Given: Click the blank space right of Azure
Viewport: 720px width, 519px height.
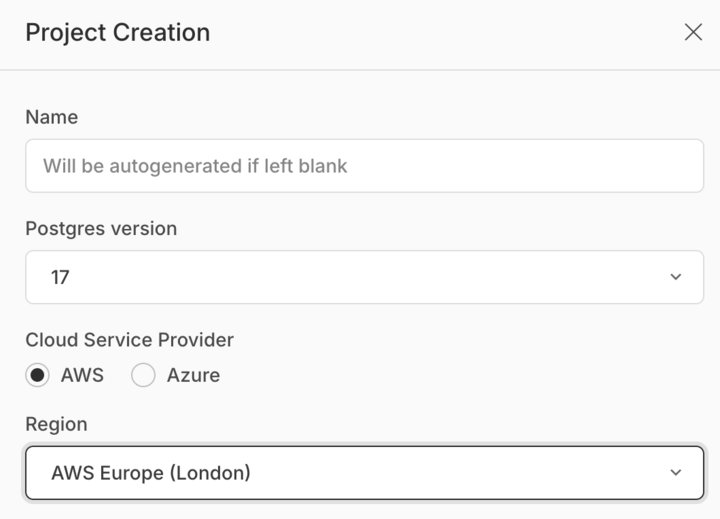Looking at the screenshot, I should click(x=459, y=375).
